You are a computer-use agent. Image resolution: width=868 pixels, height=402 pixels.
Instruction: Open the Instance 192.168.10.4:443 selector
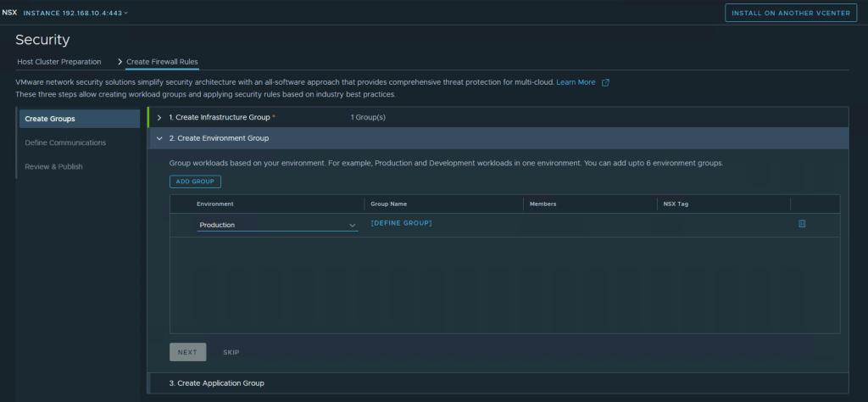77,14
